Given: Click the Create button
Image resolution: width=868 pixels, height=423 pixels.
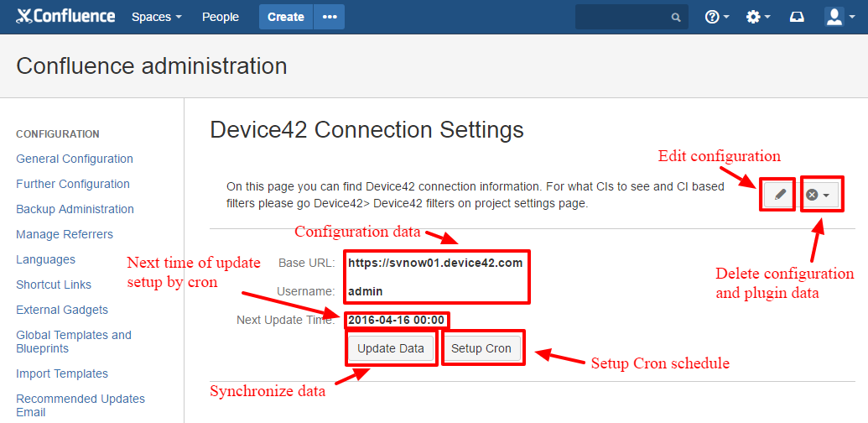Looking at the screenshot, I should pyautogui.click(x=286, y=17).
